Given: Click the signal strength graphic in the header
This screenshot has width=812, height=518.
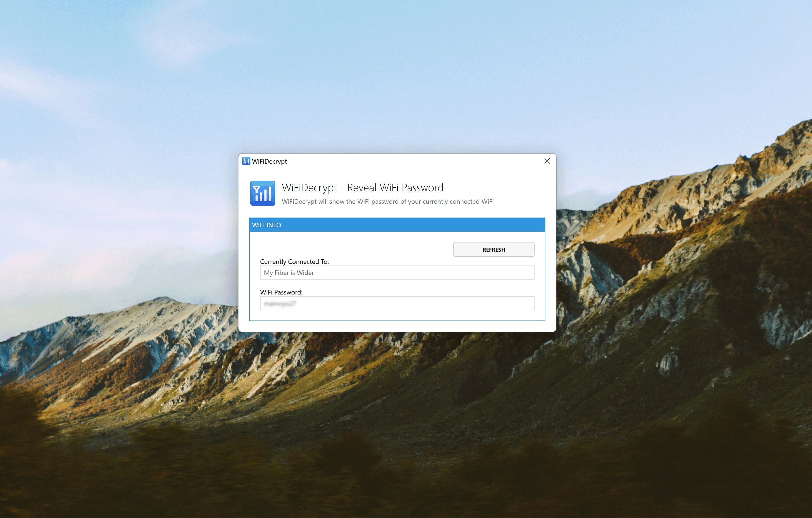Looking at the screenshot, I should [x=263, y=192].
